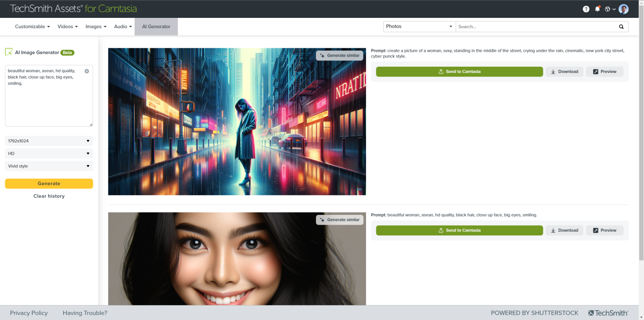Click the Generate button
This screenshot has height=320, width=644.
[49, 183]
